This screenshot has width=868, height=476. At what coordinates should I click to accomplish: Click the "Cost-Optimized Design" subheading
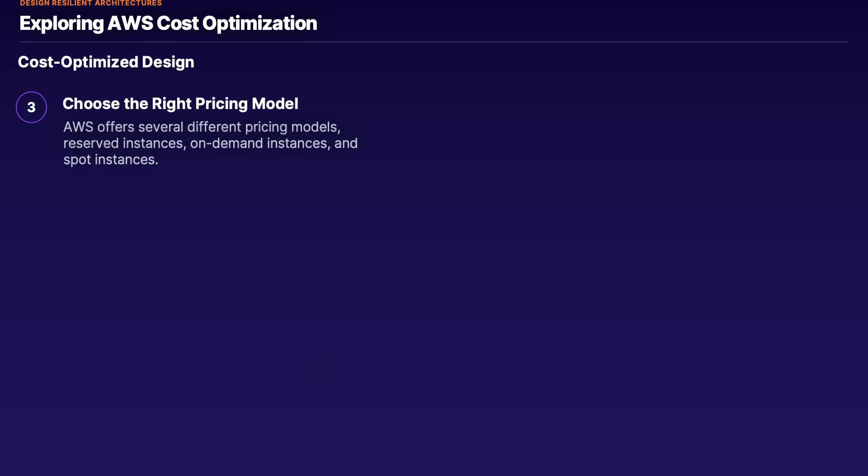[x=106, y=62]
